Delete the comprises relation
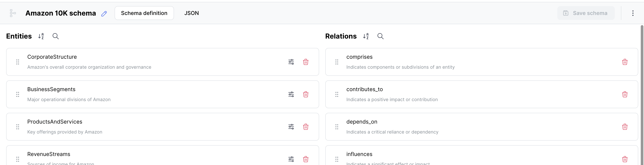644x165 pixels. [x=625, y=62]
